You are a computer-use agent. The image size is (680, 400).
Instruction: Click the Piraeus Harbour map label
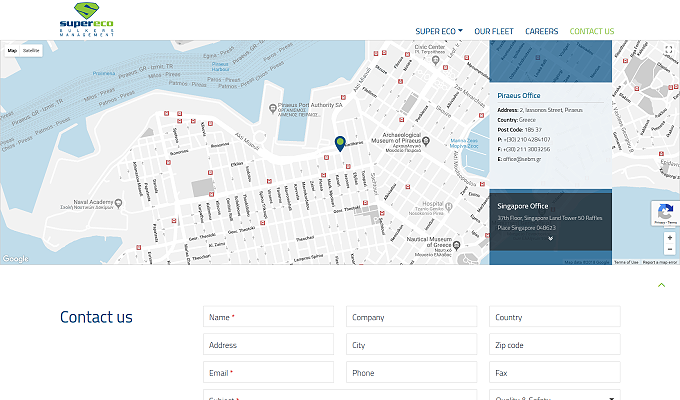(x=220, y=66)
